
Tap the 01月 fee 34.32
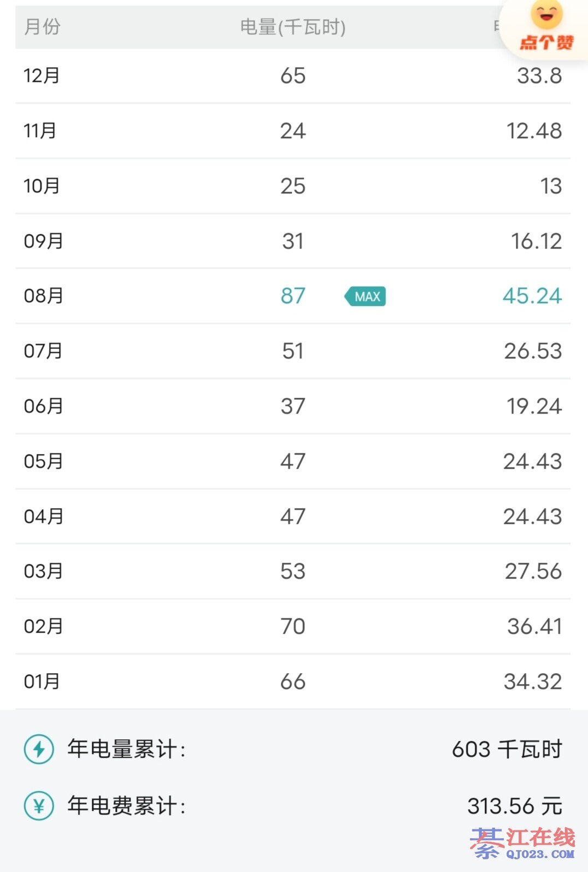point(533,682)
